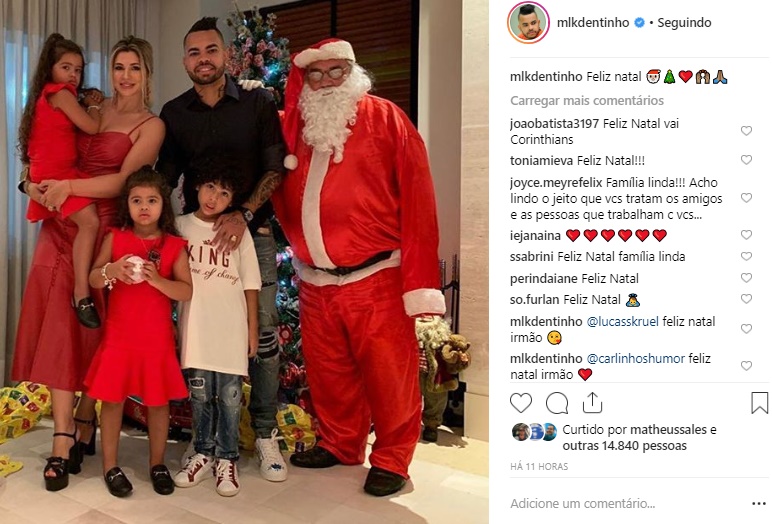
Task: View likes list via outras 14.840 pessoas
Action: (x=624, y=446)
